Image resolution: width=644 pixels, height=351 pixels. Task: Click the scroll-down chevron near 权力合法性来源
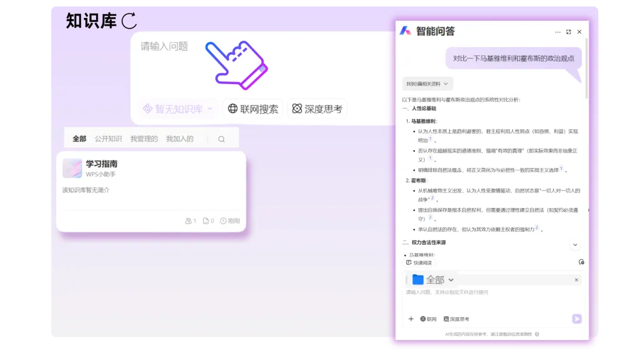(575, 245)
